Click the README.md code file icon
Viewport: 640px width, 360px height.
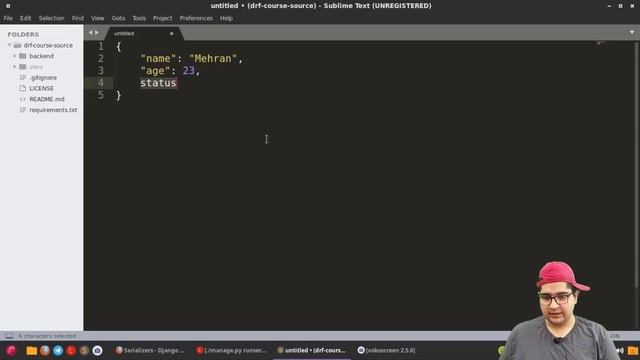click(22, 99)
